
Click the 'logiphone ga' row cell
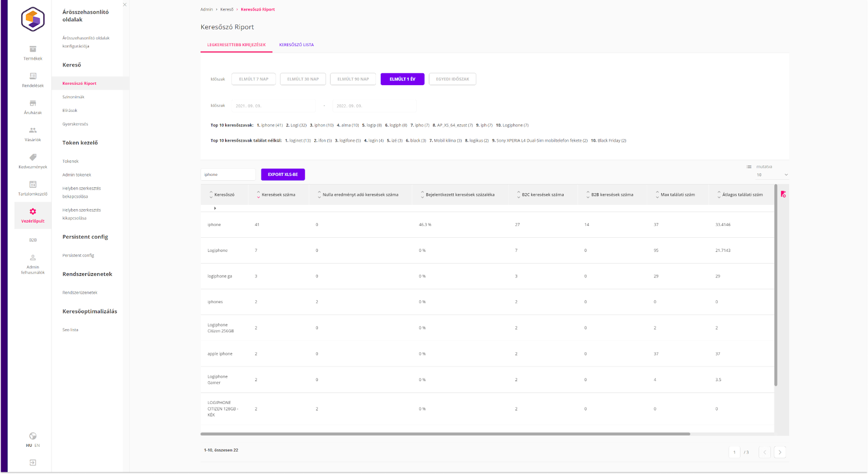pyautogui.click(x=220, y=276)
